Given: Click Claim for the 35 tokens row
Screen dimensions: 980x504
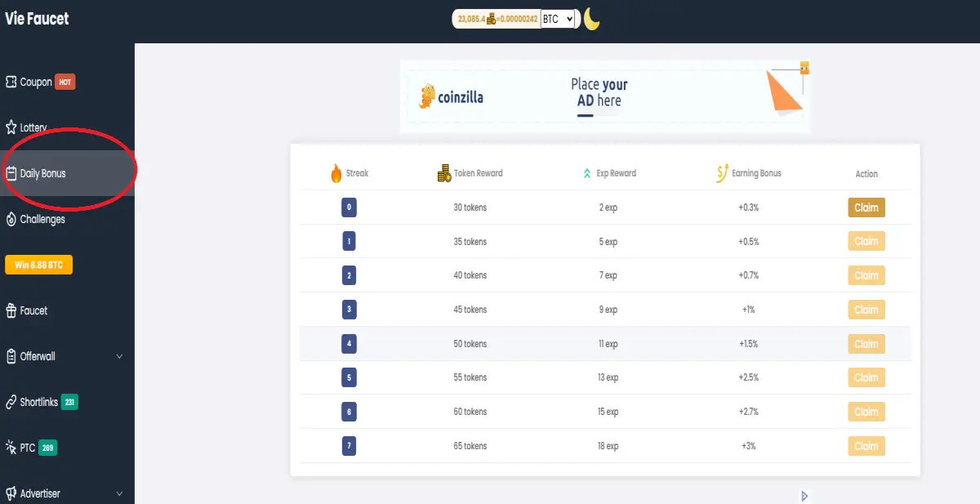Looking at the screenshot, I should 866,241.
